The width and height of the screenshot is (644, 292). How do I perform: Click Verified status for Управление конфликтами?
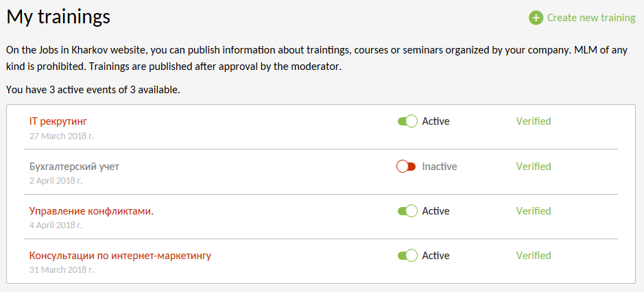(x=534, y=211)
